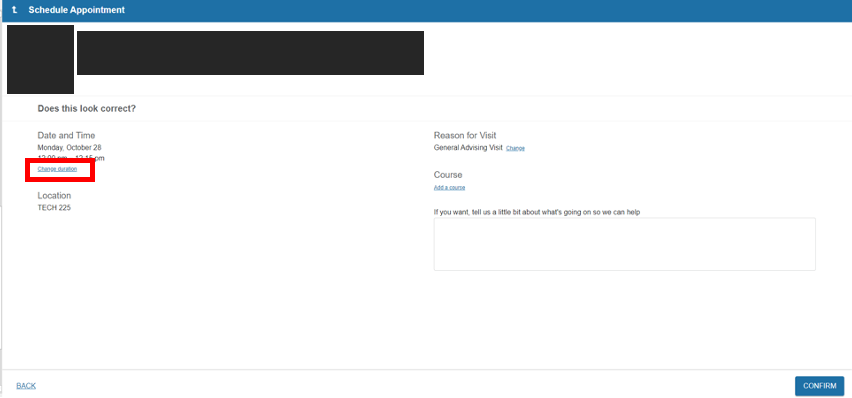
Task: Select the Monday, October 28 date text
Action: [x=70, y=147]
